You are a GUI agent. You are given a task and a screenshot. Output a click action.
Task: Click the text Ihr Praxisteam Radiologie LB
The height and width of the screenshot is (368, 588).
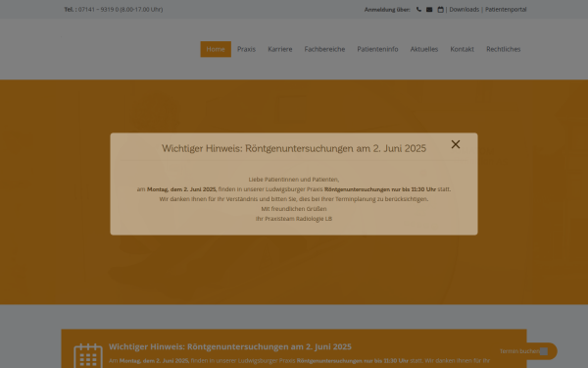[x=294, y=219]
